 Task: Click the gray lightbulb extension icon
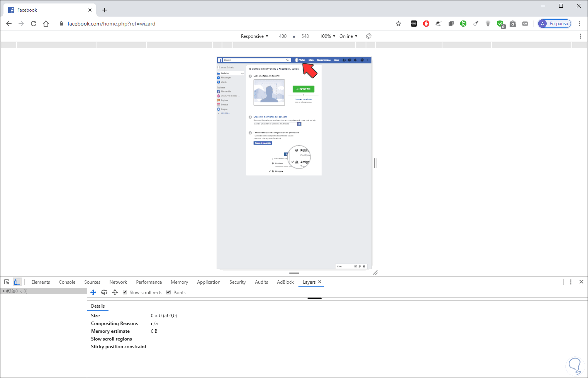[x=488, y=24]
